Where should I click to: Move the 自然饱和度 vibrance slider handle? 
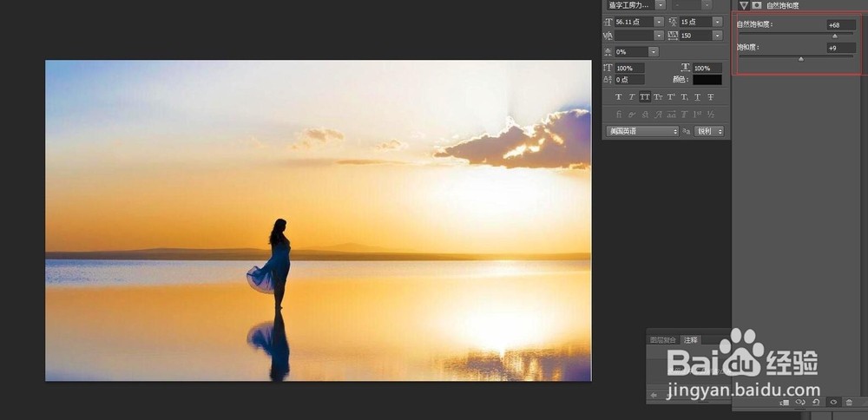(x=835, y=36)
